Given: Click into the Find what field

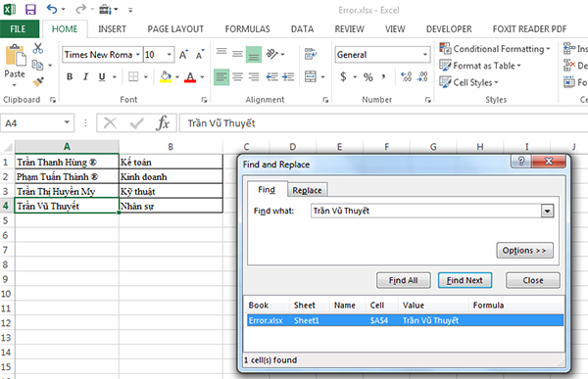Looking at the screenshot, I should (x=426, y=212).
